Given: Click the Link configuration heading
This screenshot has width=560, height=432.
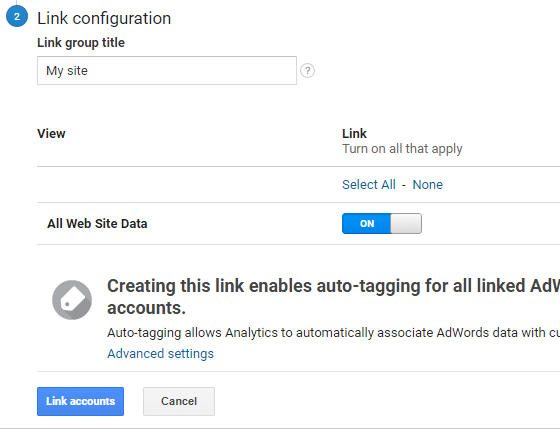Looking at the screenshot, I should [104, 18].
